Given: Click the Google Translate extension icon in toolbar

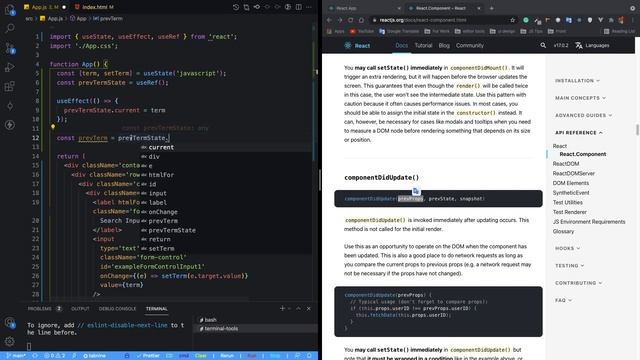Looking at the screenshot, I should [x=569, y=20].
